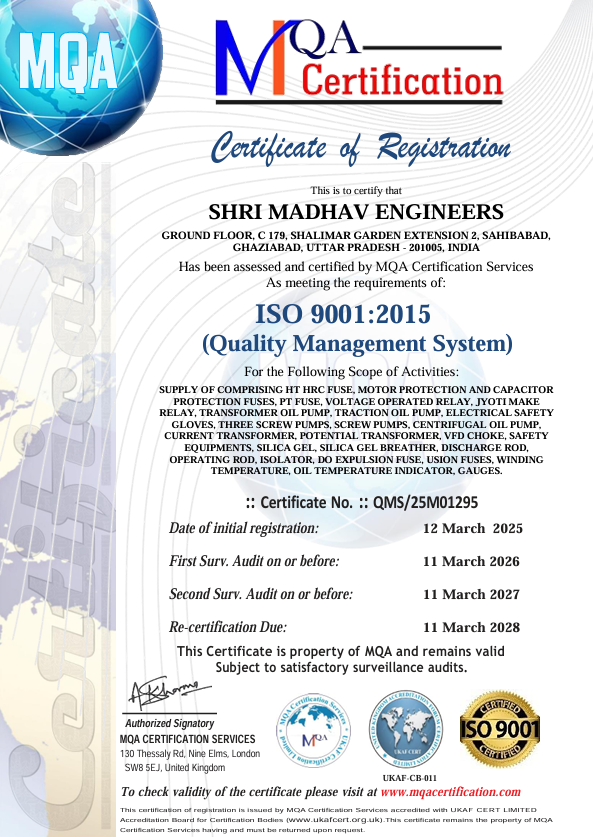Click the 'ISO 9001:2015' title
Image resolution: width=593 pixels, height=837 pixels.
pyautogui.click(x=343, y=314)
